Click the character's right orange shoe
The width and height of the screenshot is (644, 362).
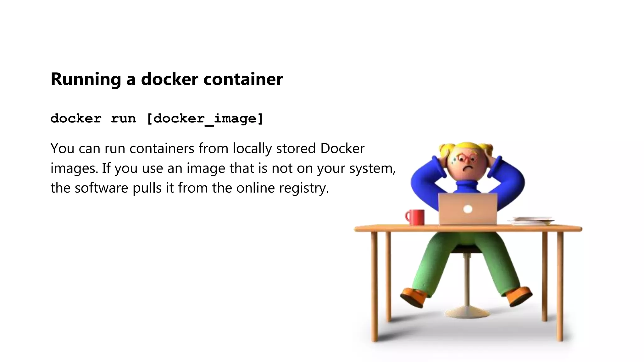point(519,296)
